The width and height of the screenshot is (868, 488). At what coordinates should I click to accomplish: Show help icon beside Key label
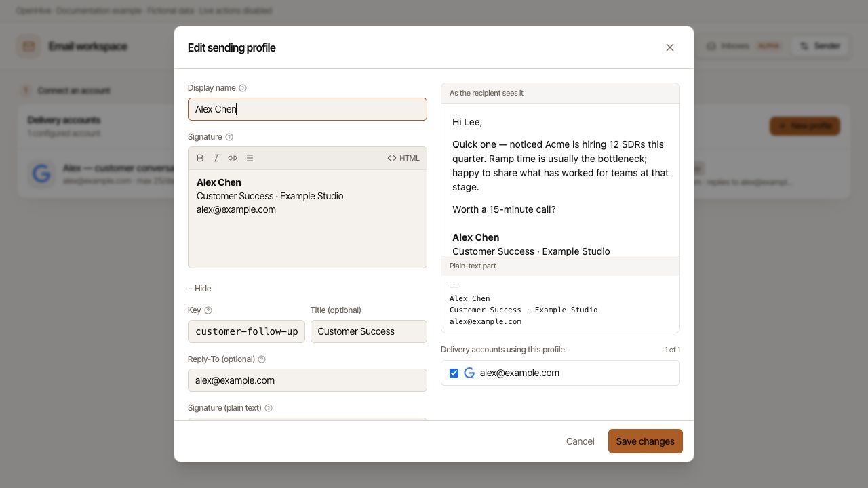(x=208, y=310)
